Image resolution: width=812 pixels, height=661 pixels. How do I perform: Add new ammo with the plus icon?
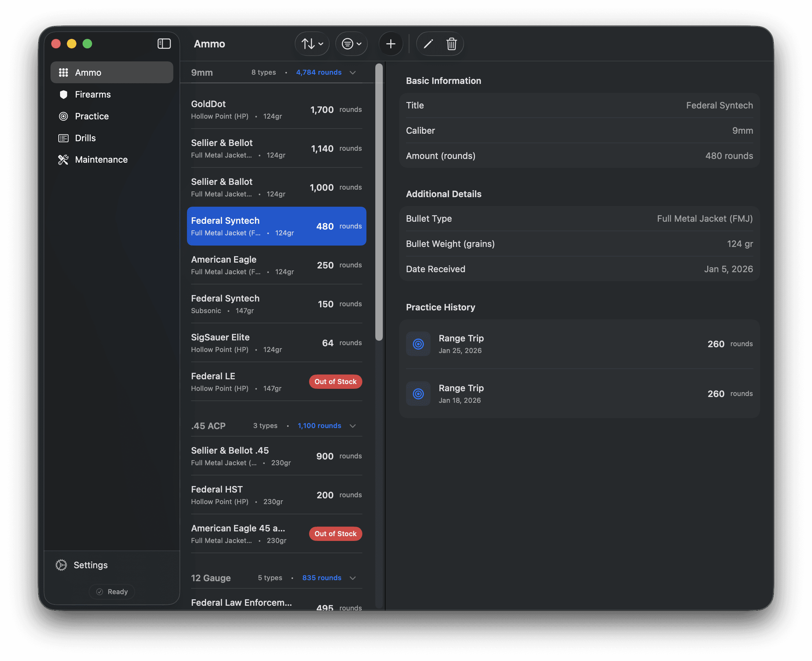[391, 43]
